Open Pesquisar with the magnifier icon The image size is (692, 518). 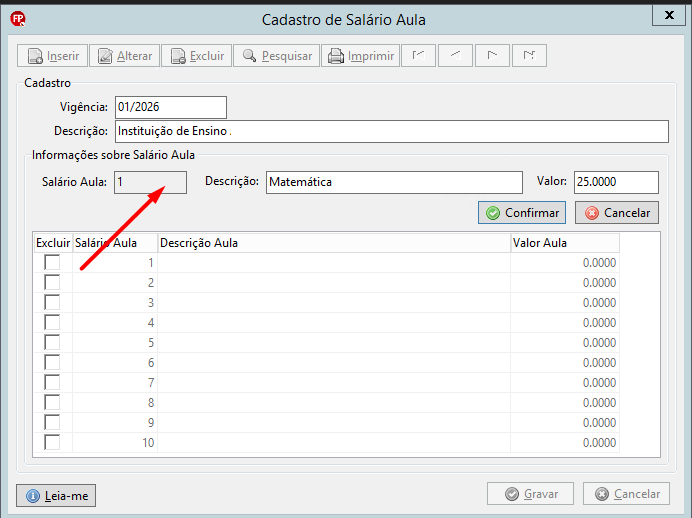click(276, 56)
